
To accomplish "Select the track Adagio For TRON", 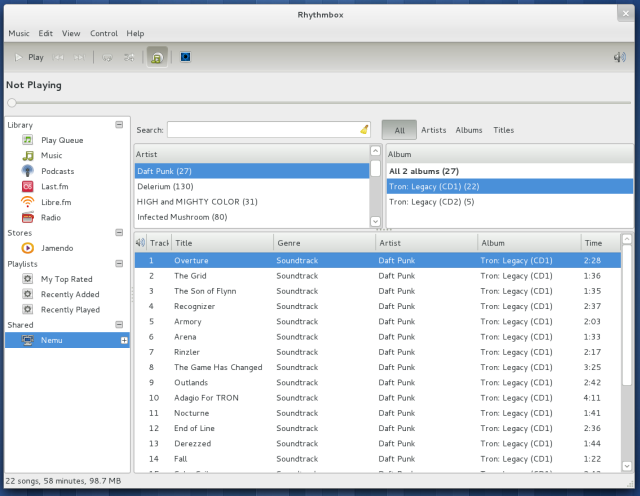I will [378, 398].
